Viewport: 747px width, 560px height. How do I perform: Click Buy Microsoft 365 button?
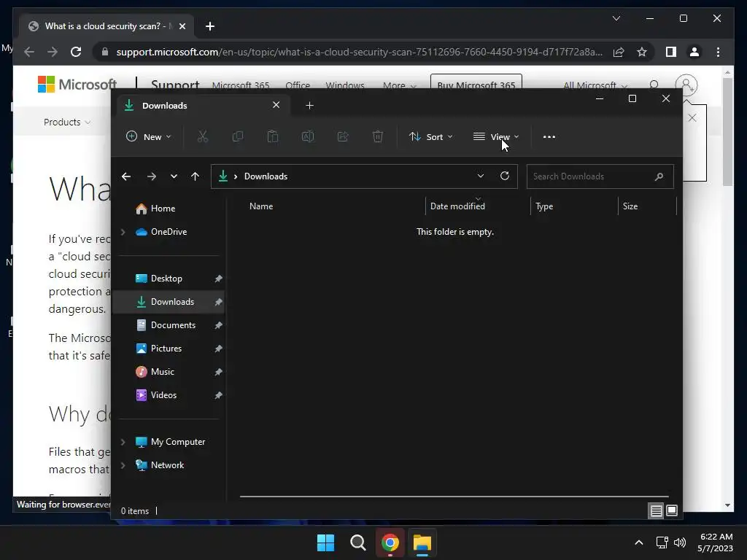[x=476, y=82]
